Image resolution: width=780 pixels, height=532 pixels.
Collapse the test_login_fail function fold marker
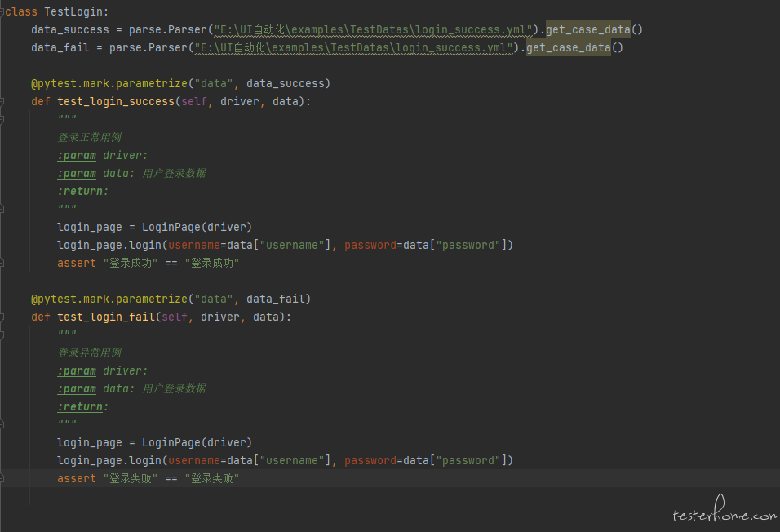(2, 317)
